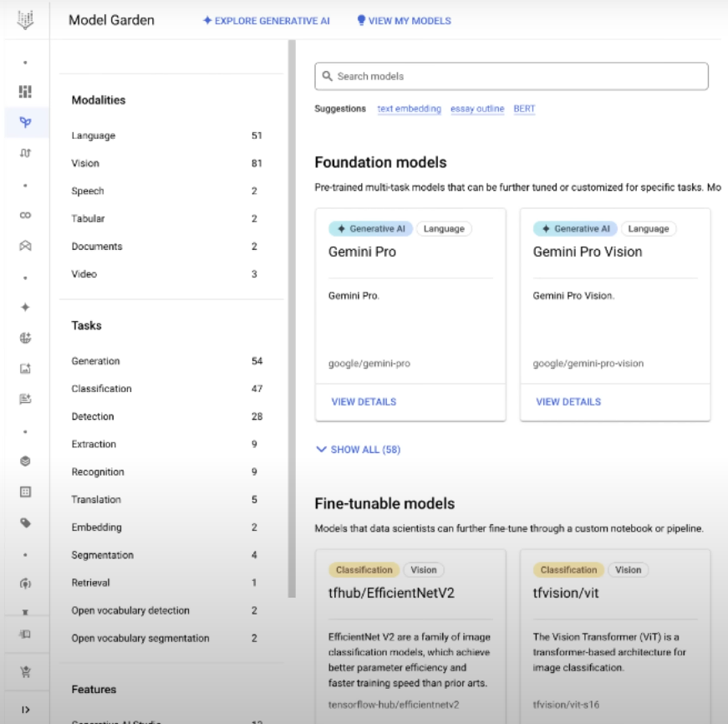Image resolution: width=728 pixels, height=724 pixels.
Task: Open the Feature Store hexagon sidebar icon
Action: [x=26, y=461]
